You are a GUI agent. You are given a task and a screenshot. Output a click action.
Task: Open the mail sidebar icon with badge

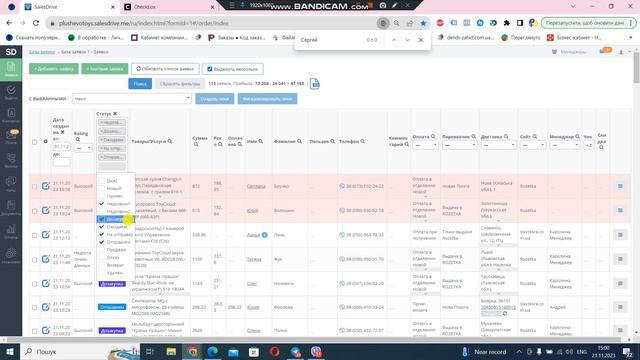tap(11, 137)
